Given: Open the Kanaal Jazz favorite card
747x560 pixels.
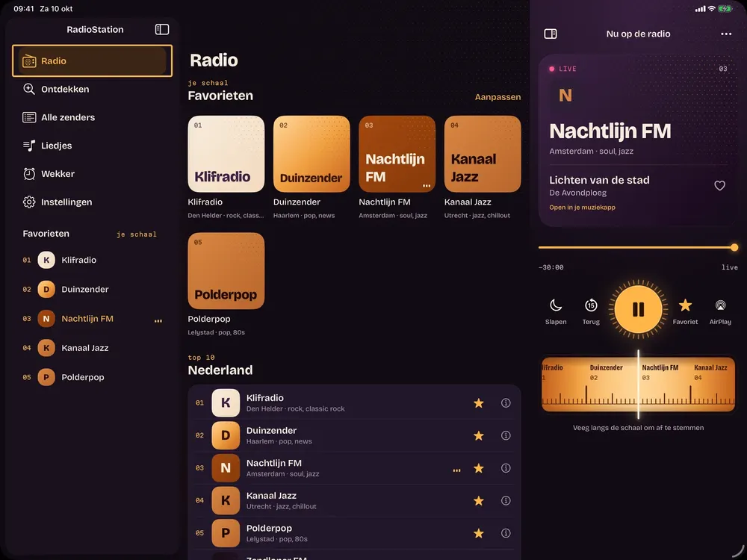Looking at the screenshot, I should pos(482,154).
